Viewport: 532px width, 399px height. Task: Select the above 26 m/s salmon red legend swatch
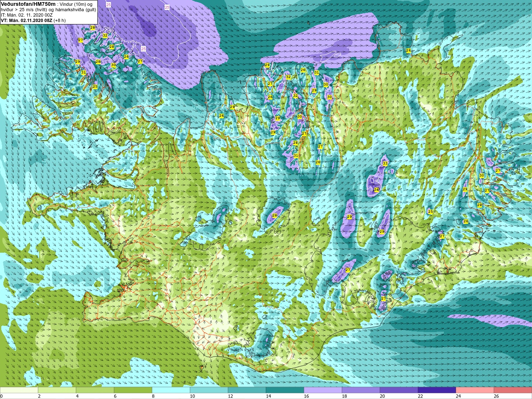513,390
